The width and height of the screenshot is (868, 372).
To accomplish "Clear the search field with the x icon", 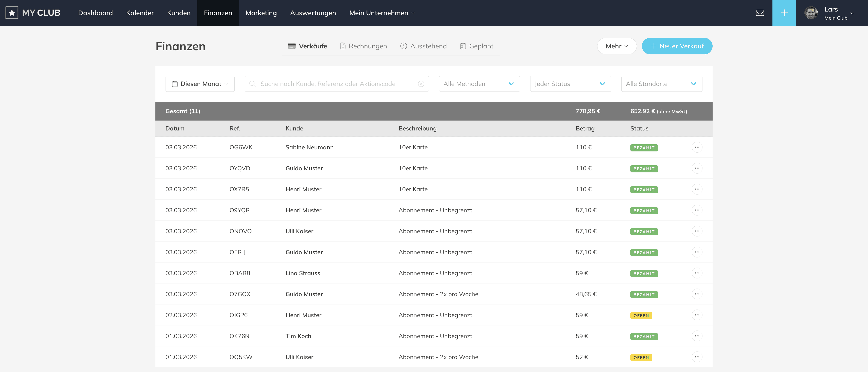I will [x=421, y=84].
